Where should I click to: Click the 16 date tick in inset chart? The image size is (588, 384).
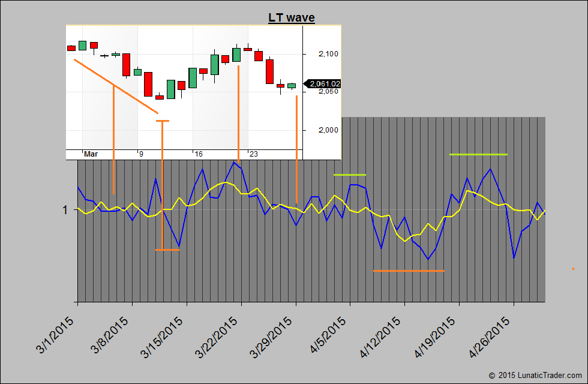point(198,154)
